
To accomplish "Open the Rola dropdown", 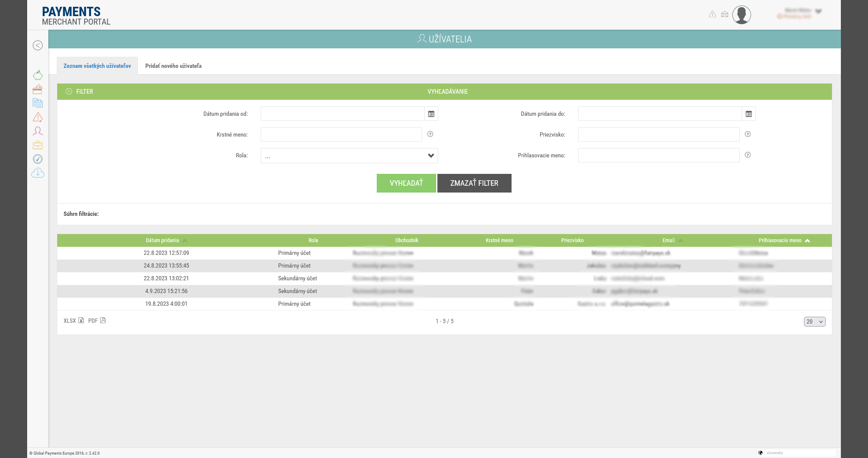I will (349, 156).
